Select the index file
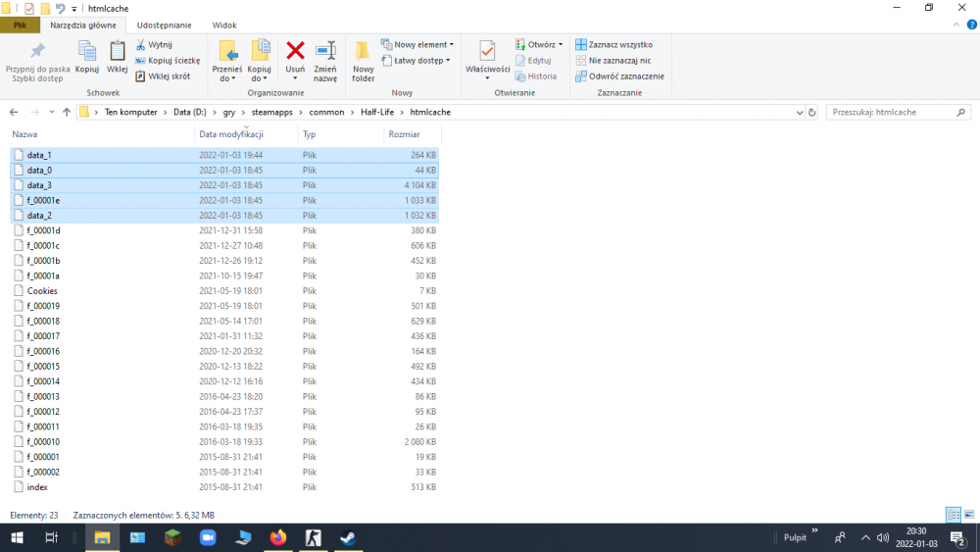 point(224,487)
